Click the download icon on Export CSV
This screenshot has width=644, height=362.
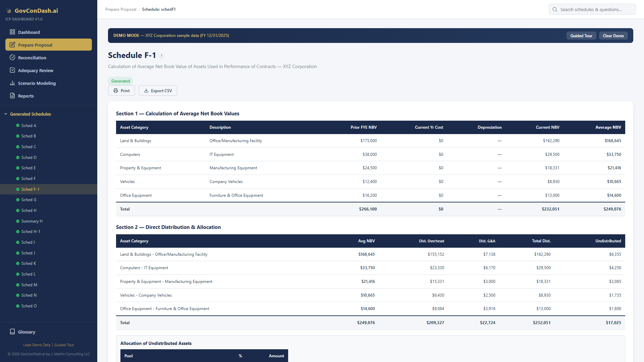(146, 90)
